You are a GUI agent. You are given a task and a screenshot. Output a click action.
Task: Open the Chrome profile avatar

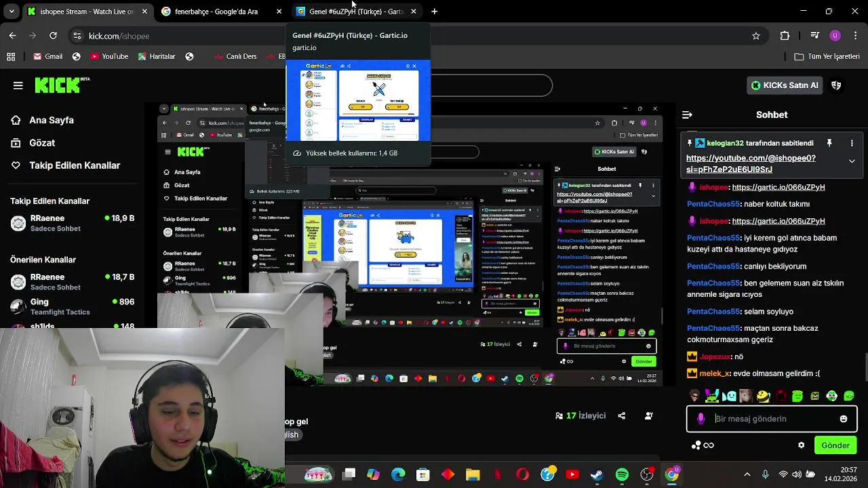[x=835, y=36]
